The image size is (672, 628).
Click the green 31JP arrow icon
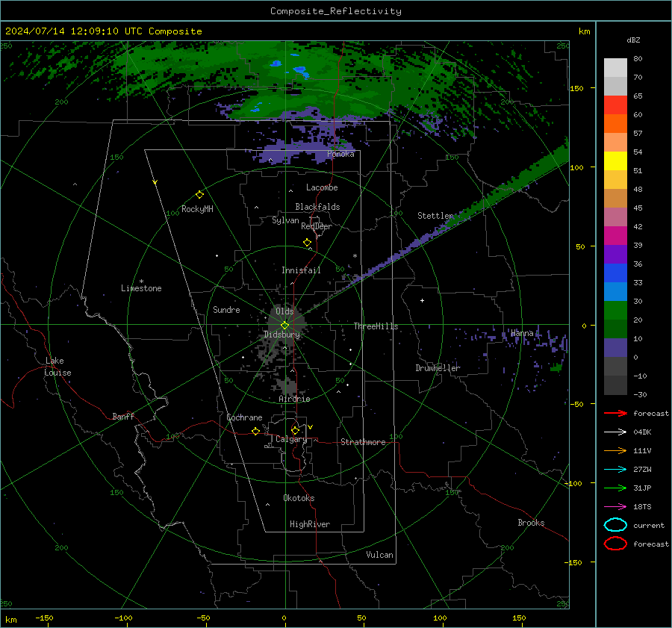(615, 488)
